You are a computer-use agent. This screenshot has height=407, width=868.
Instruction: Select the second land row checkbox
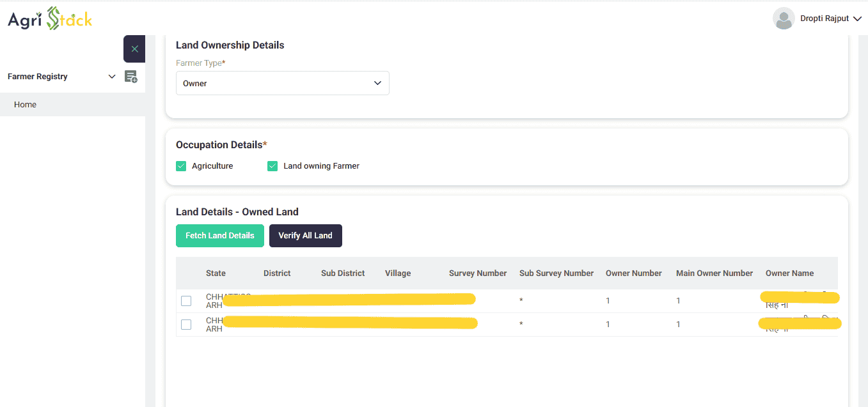tap(186, 325)
